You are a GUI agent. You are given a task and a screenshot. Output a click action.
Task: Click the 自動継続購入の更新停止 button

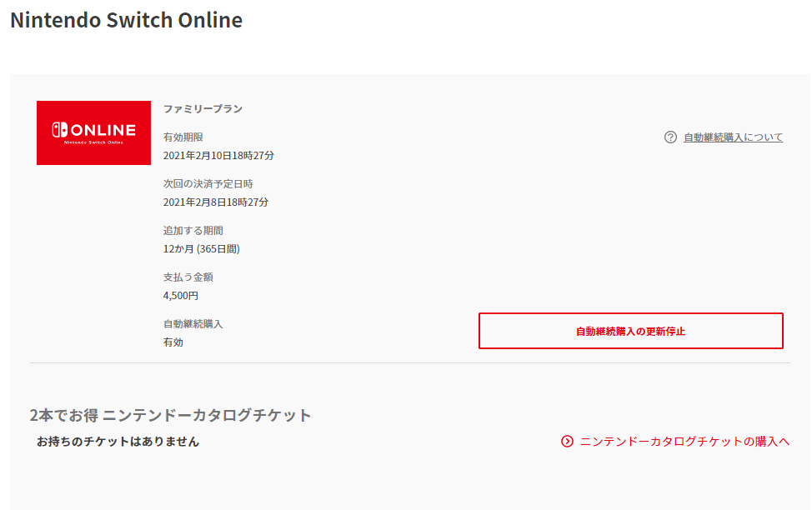point(631,331)
